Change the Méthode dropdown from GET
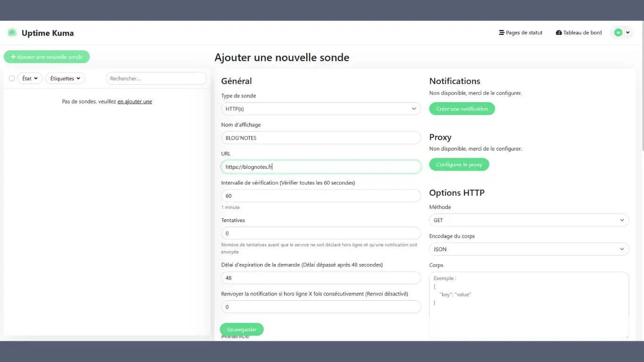Screen dimensions: 644x362 pyautogui.click(x=528, y=220)
